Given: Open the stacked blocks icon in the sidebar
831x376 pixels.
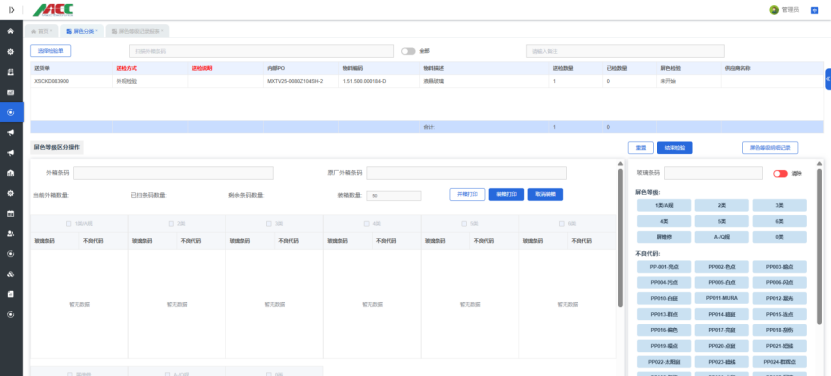Looking at the screenshot, I should (11, 274).
